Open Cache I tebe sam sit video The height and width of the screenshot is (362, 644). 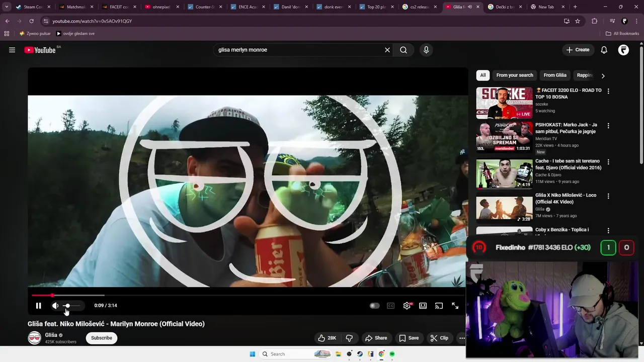point(504,173)
